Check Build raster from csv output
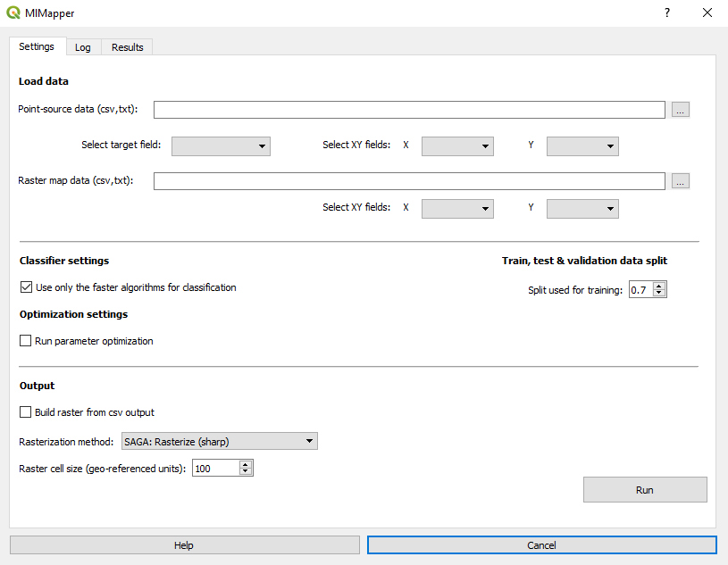728x565 pixels. point(25,412)
